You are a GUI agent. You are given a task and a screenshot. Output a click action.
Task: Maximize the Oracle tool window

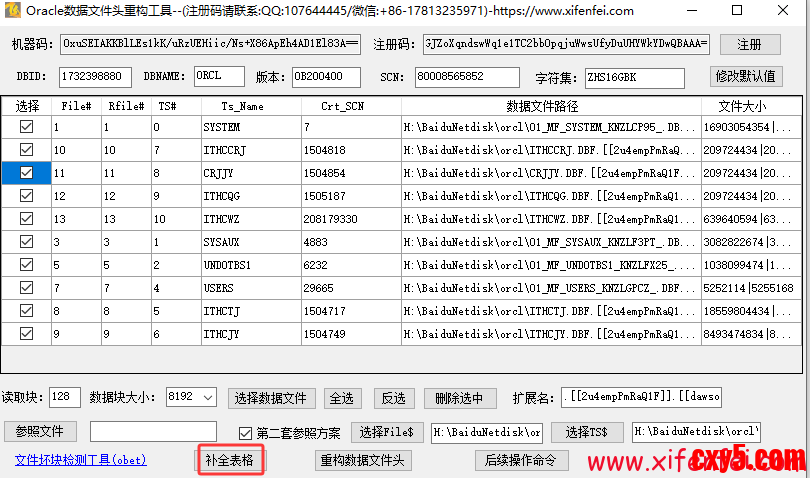(737, 10)
